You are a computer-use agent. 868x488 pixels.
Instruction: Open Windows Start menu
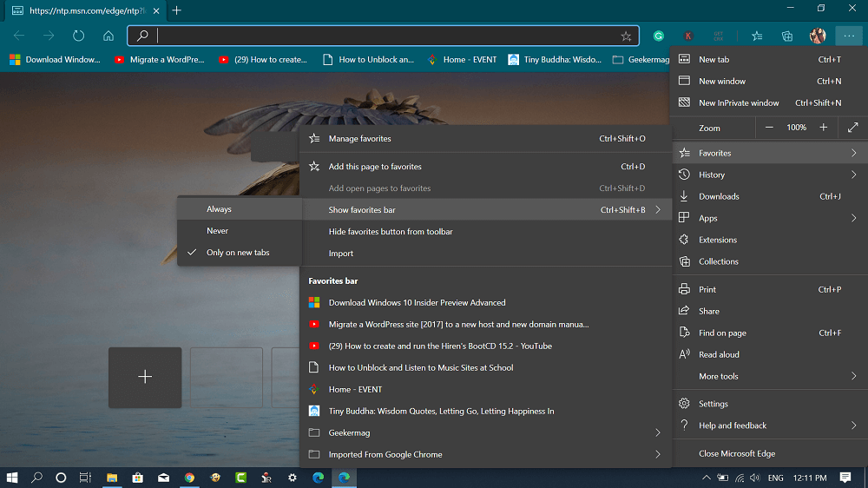click(x=11, y=478)
